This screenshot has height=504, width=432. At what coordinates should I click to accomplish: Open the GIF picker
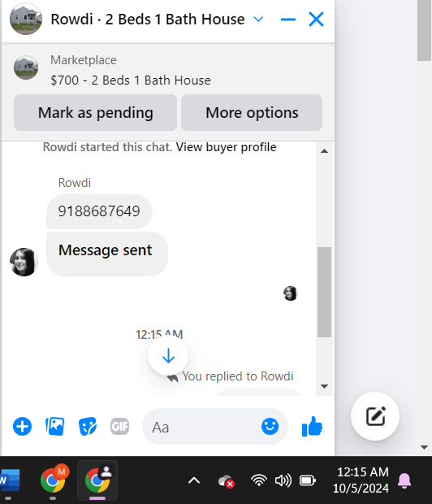pyautogui.click(x=120, y=427)
